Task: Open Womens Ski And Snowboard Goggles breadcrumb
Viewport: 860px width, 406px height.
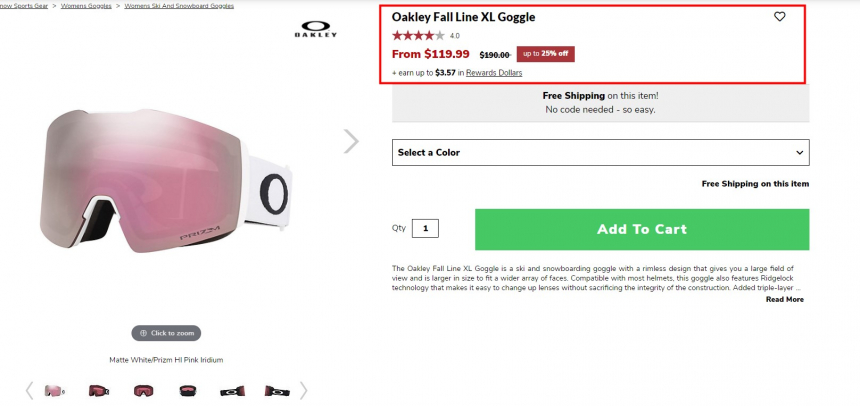Action: click(x=179, y=5)
